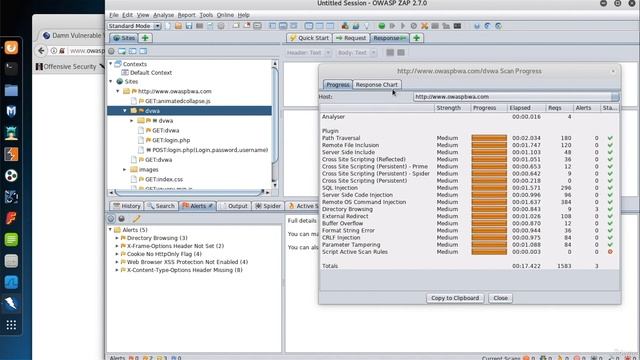Screen dimensions: 640x360
Task: Open the red 'F' Faraday icon in dock
Action: click(x=11, y=218)
